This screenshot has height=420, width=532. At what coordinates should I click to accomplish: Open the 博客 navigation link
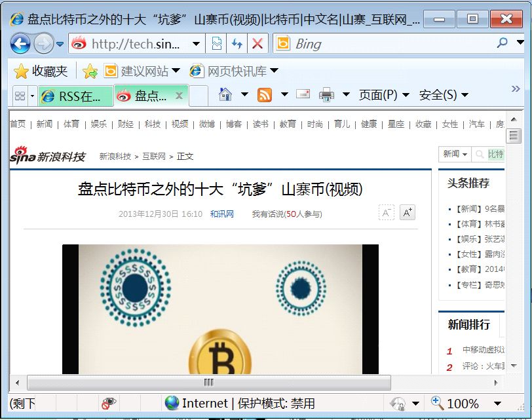click(234, 124)
